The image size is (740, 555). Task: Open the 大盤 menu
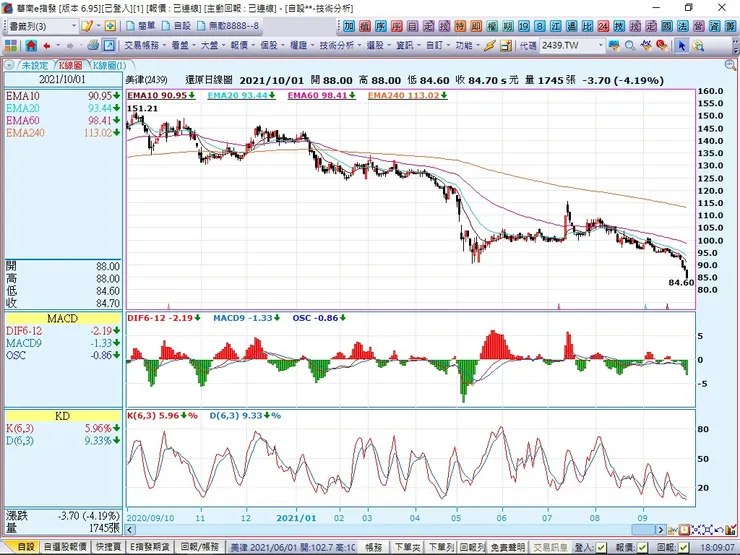[212, 46]
